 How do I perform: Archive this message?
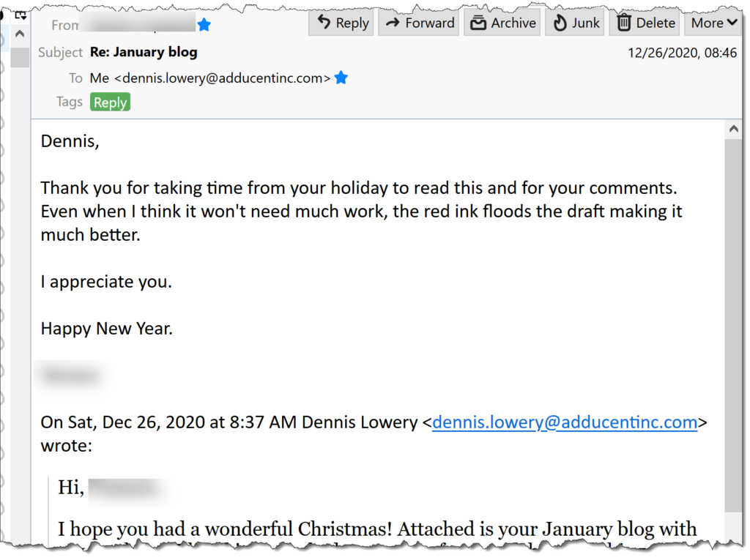[502, 23]
